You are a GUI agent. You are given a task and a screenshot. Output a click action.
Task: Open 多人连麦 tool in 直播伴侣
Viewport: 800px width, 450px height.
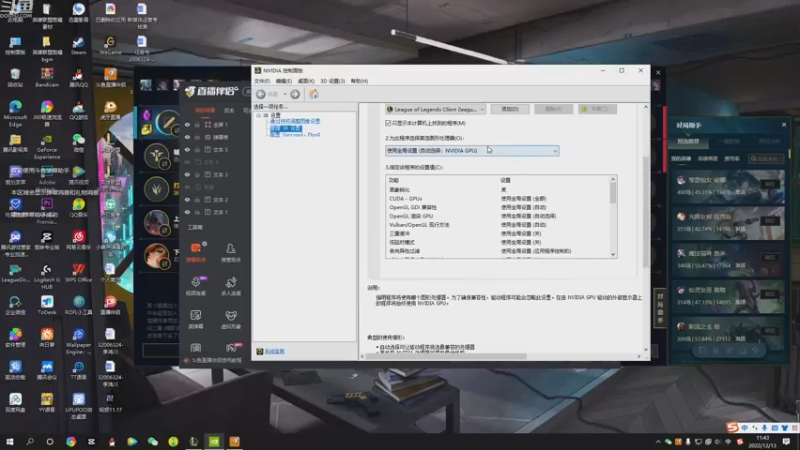(x=231, y=286)
